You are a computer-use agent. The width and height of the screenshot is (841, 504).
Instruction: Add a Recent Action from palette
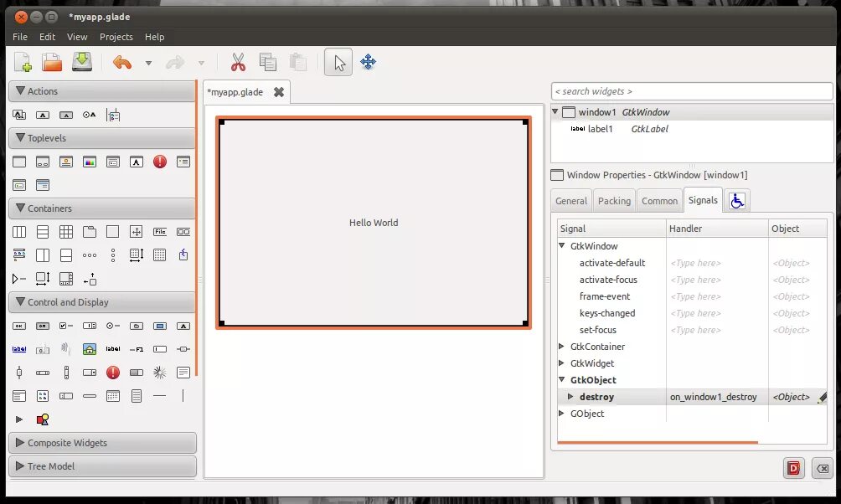(113, 115)
